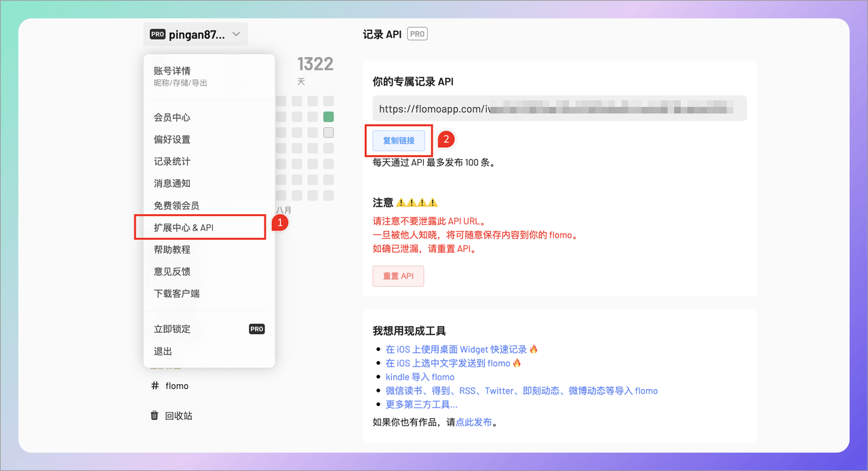Select 退出 to sign out

point(162,351)
